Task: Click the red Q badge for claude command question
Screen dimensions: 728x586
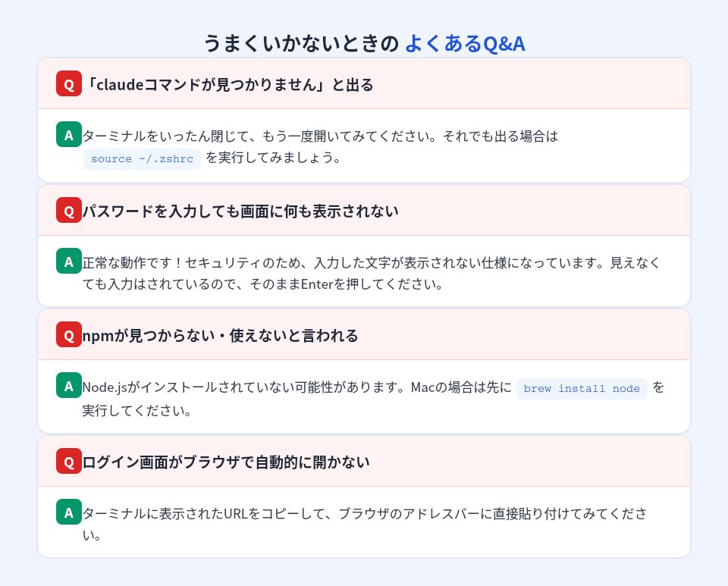Action: coord(69,83)
